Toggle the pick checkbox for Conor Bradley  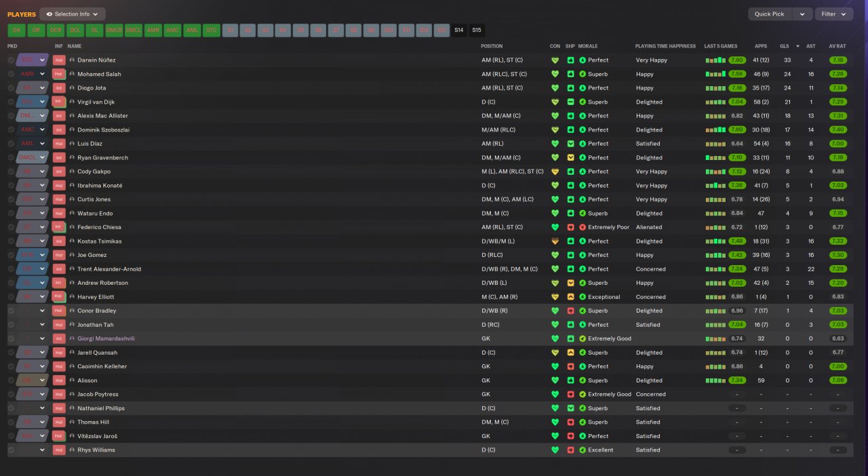pyautogui.click(x=11, y=311)
